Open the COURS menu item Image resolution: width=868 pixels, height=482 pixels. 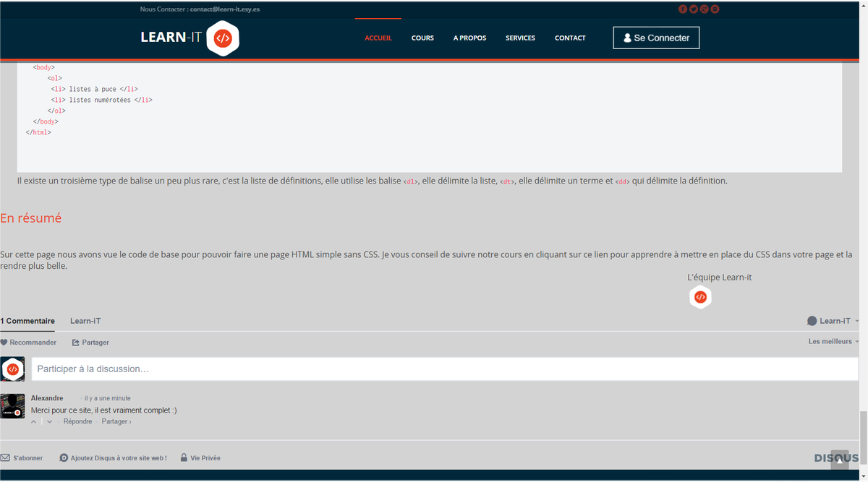click(422, 38)
